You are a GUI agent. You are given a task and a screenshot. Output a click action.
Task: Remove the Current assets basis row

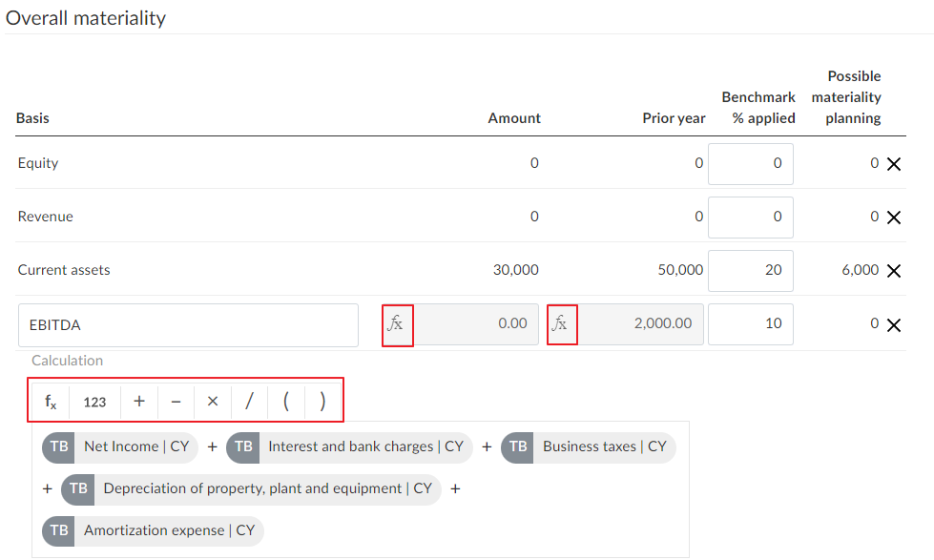894,271
